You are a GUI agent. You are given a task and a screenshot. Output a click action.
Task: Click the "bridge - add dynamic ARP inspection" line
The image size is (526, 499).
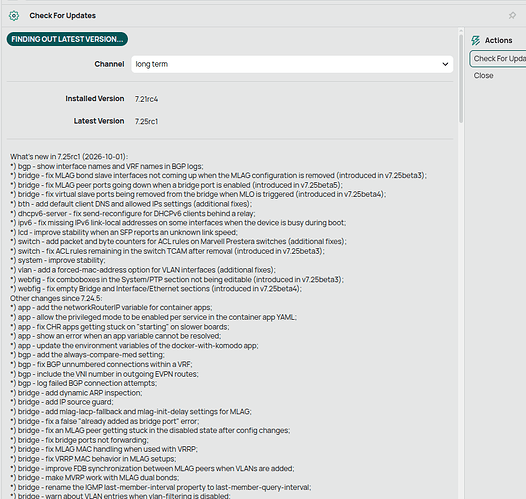tap(76, 392)
